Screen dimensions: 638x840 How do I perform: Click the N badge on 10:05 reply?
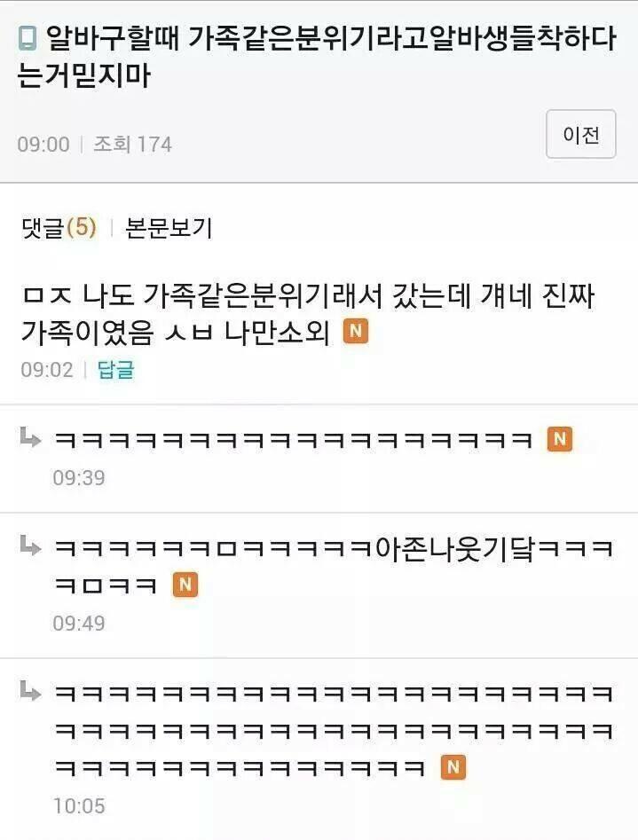(x=453, y=767)
